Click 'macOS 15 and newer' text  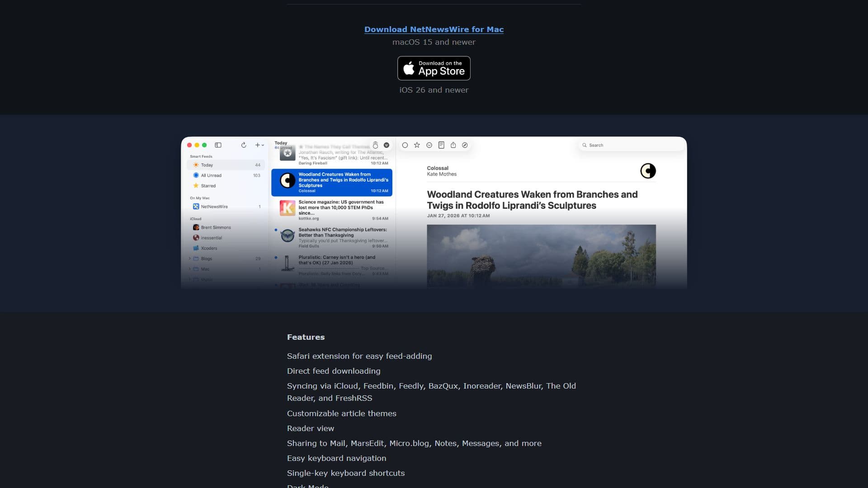(x=434, y=42)
